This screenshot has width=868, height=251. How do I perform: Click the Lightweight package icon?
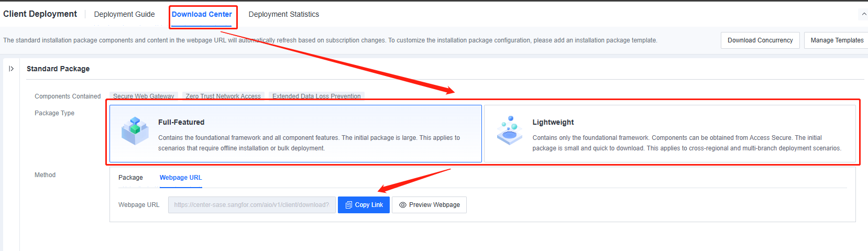click(509, 130)
